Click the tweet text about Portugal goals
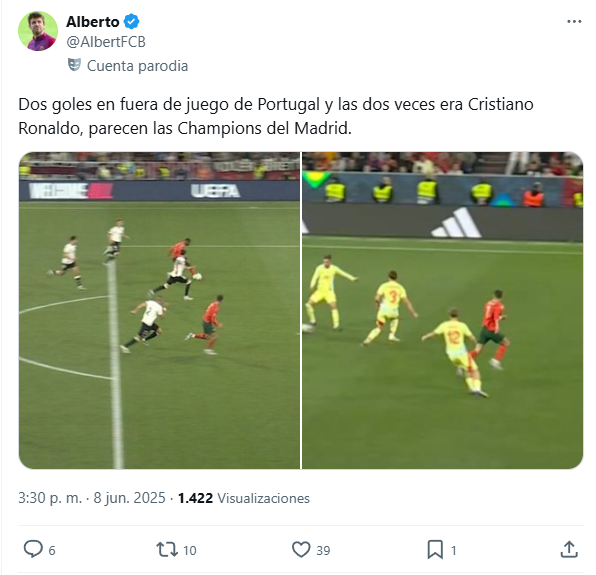596x575 pixels. (x=276, y=116)
